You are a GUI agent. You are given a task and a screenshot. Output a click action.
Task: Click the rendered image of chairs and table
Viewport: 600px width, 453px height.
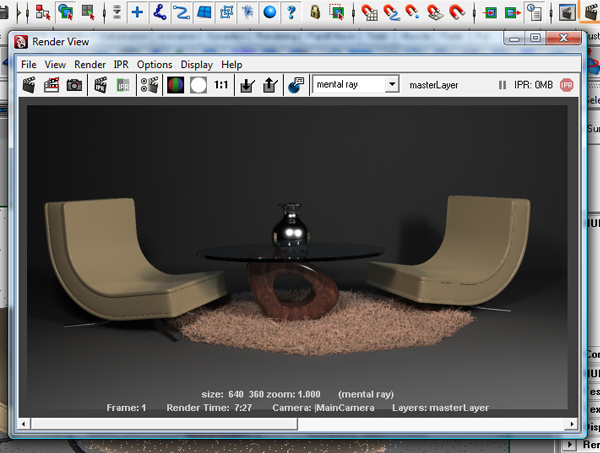(297, 259)
